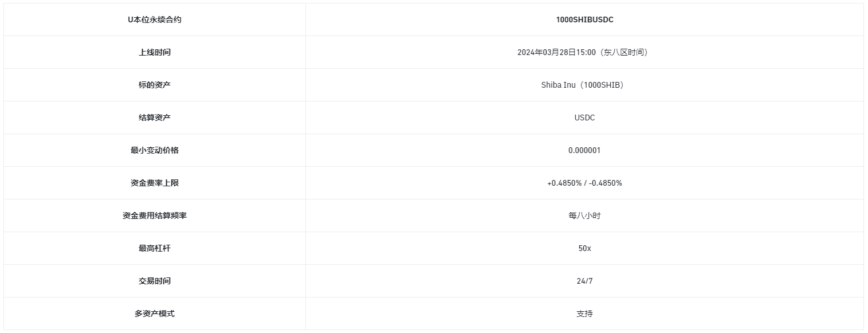
Task: Click the 上线时间 row label
Action: (x=155, y=52)
